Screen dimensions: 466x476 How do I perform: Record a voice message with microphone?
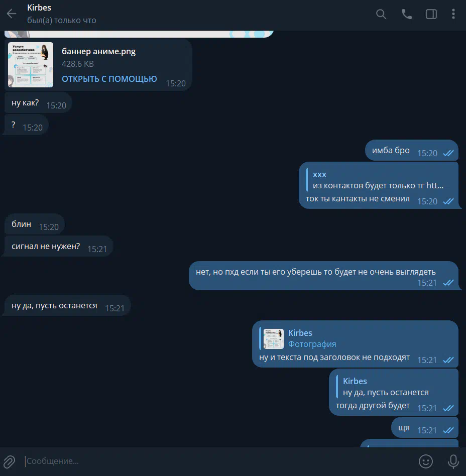pyautogui.click(x=453, y=461)
